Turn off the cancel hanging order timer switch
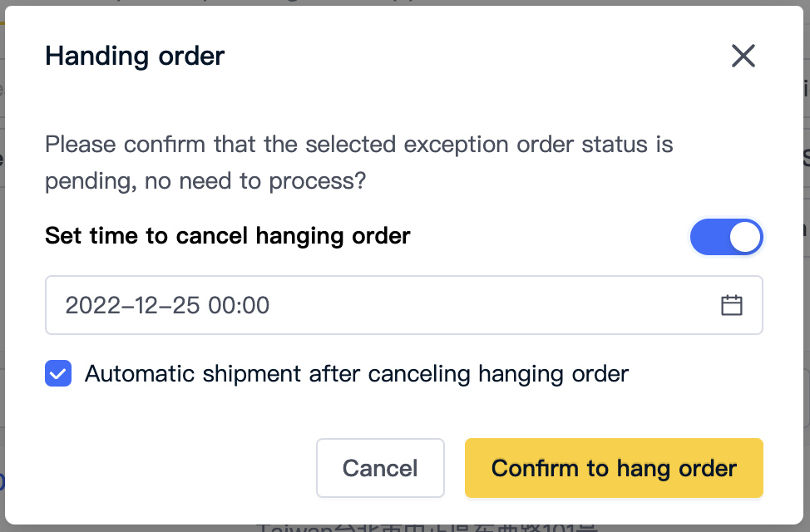810x532 pixels. 726,237
